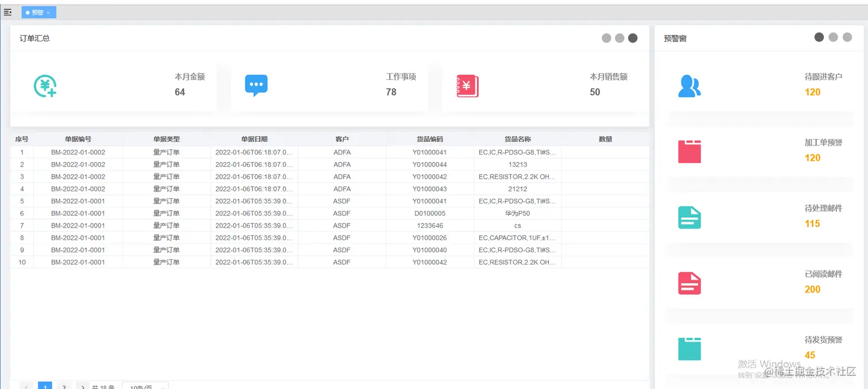The width and height of the screenshot is (868, 389).
Task: Click goods code Y01000043 in row 4
Action: (x=430, y=189)
